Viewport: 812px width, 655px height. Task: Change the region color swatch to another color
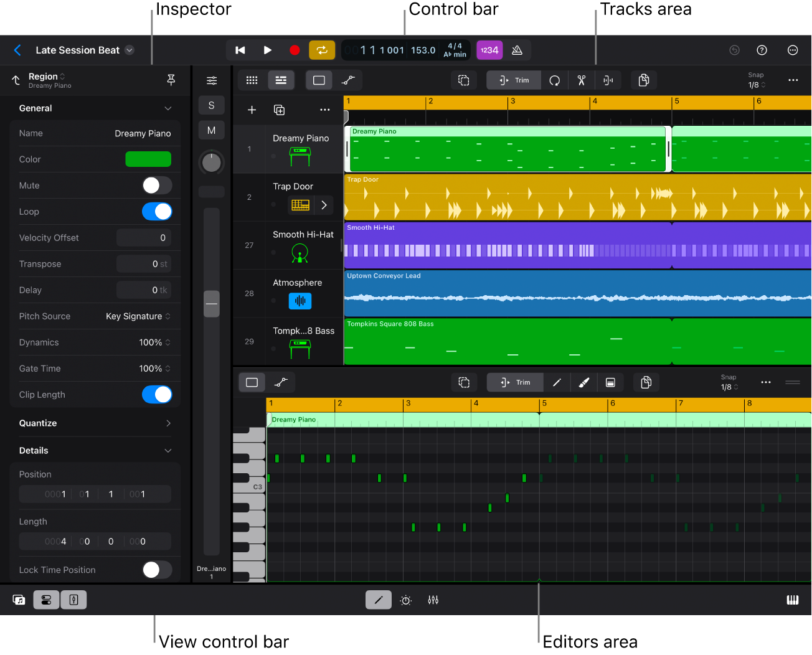coord(148,159)
